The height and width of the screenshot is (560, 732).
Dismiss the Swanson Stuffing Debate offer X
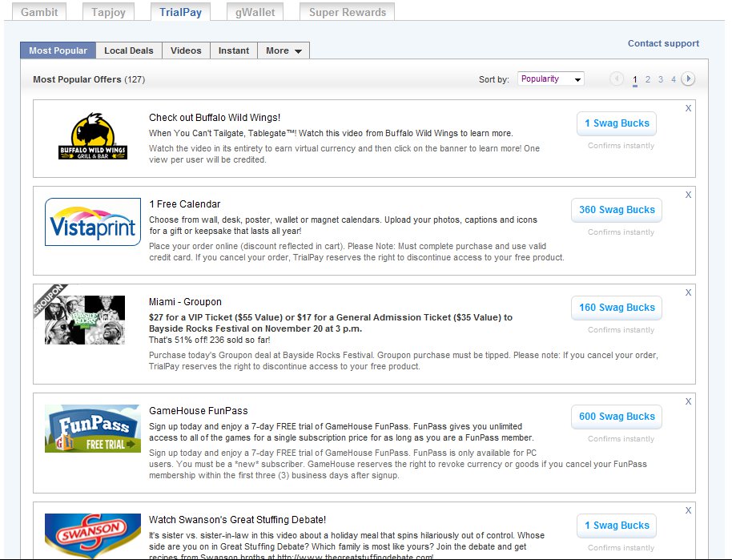pos(688,510)
